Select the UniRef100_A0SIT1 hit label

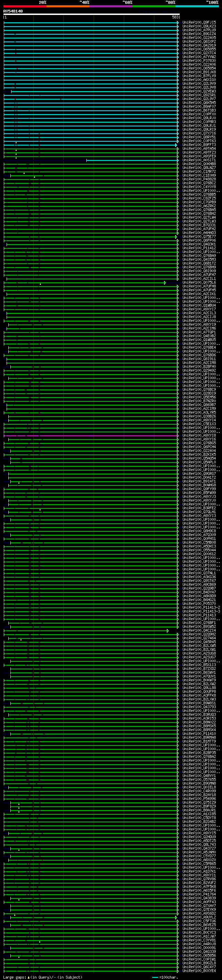click(x=199, y=160)
